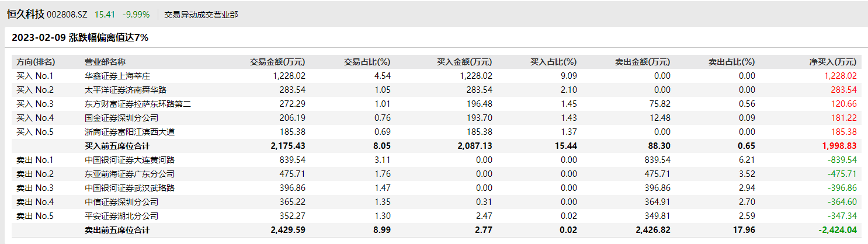Image resolution: width=868 pixels, height=244 pixels.
Task: Sort by 卖出金额(万元) column header
Action: [x=643, y=62]
